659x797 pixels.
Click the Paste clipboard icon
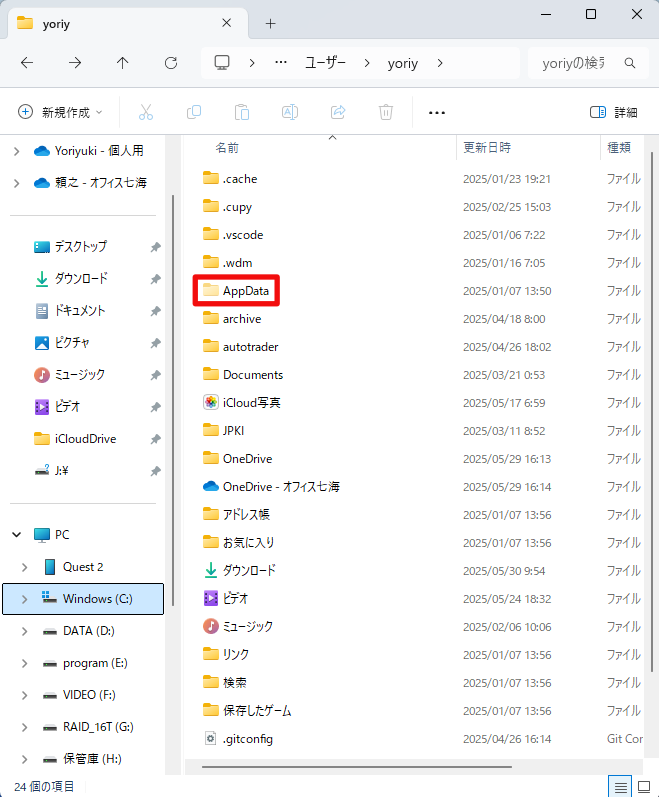coord(242,112)
